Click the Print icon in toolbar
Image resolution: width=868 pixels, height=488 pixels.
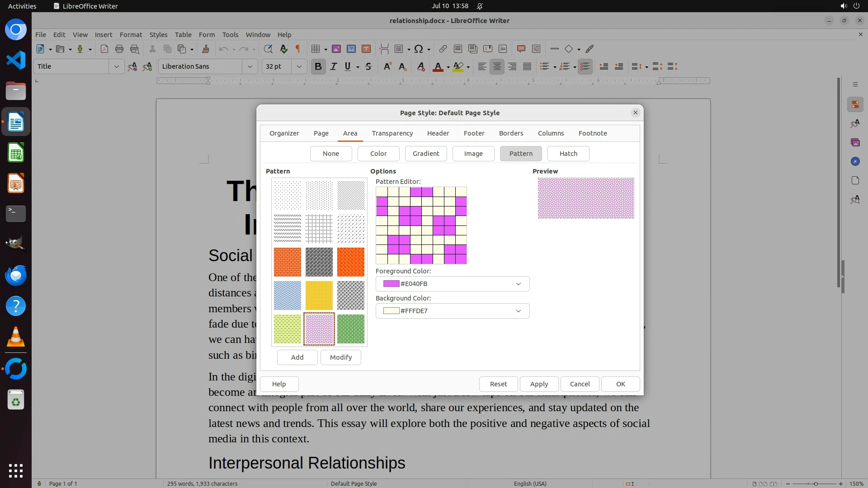(x=119, y=49)
